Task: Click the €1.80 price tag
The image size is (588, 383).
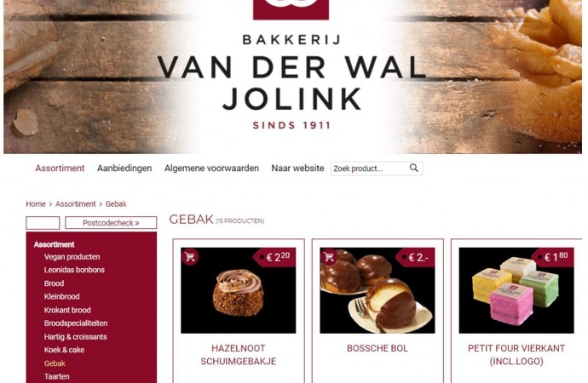Action: [x=554, y=257]
